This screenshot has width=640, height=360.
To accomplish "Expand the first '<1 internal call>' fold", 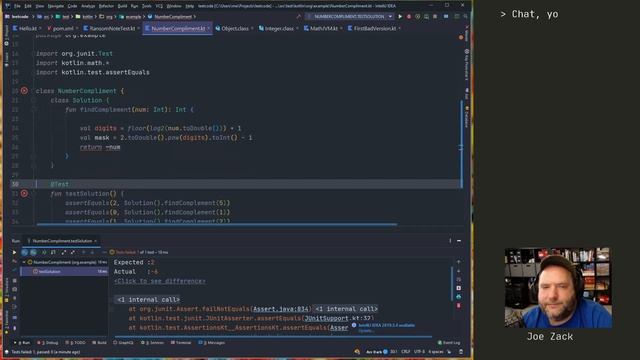I will (148, 300).
